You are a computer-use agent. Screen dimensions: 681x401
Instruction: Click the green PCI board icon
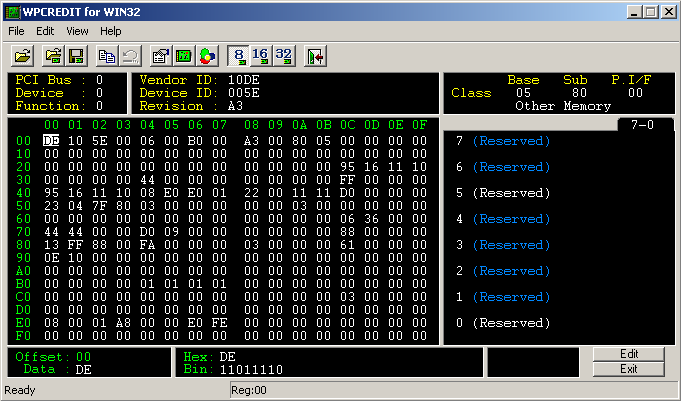(184, 56)
